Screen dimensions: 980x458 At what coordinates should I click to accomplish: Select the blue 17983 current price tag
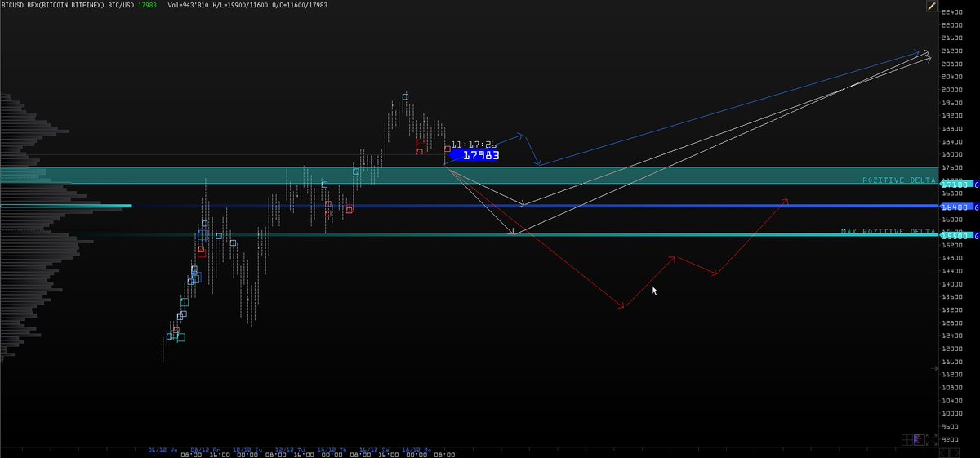pyautogui.click(x=474, y=154)
